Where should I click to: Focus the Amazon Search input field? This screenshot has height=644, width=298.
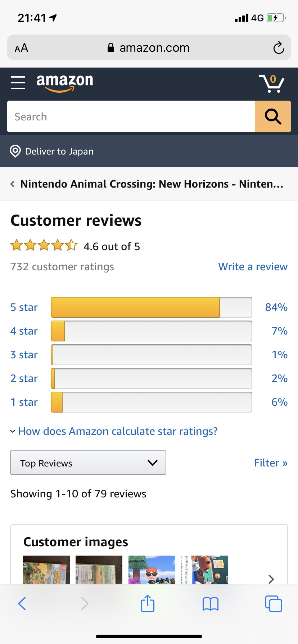click(131, 116)
